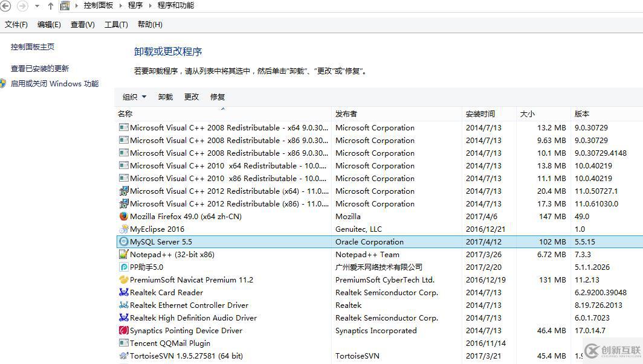Click the Control Panel icon in address bar

click(x=65, y=5)
